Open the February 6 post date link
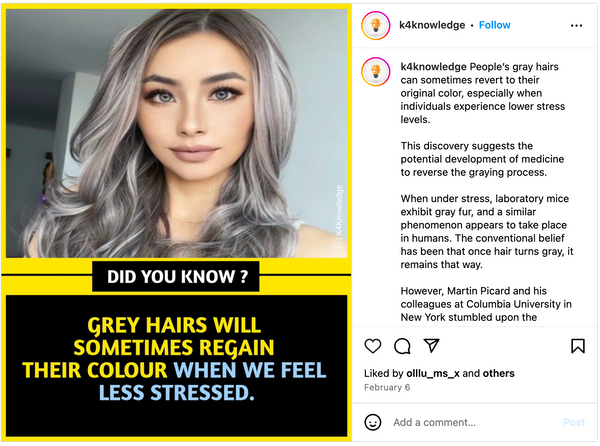This screenshot has width=600, height=446. (387, 387)
